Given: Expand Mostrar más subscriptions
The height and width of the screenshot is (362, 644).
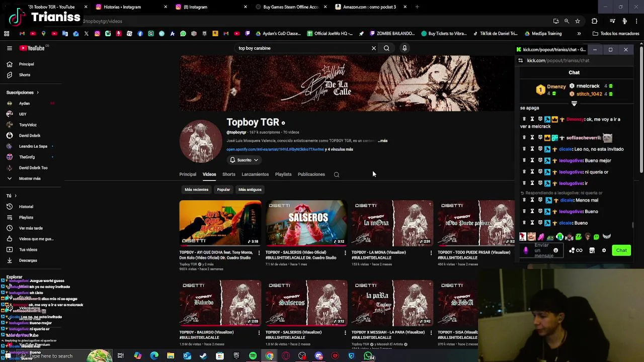Looking at the screenshot, I should 31,178.
